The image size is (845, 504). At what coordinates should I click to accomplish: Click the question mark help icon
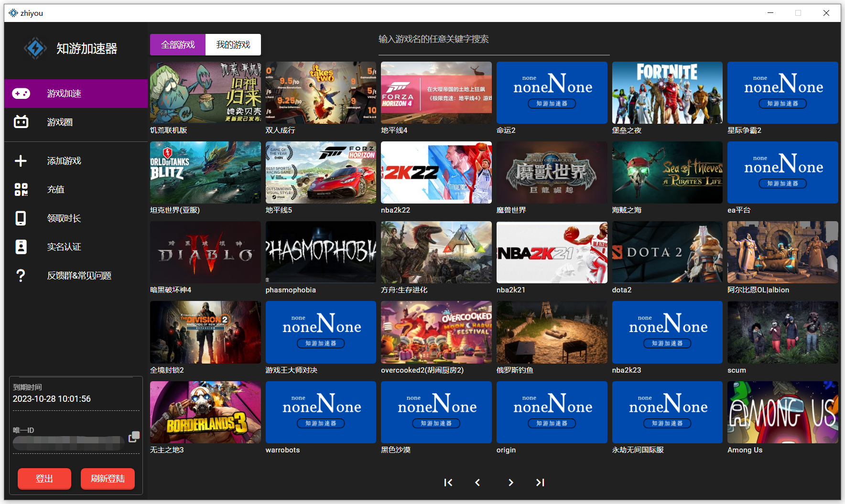(x=21, y=276)
